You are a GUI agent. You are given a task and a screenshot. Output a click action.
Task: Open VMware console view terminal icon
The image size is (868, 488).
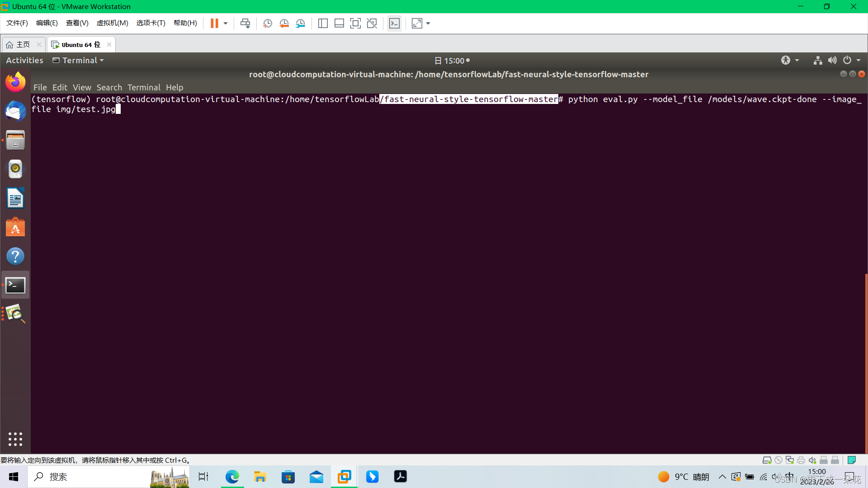click(394, 23)
